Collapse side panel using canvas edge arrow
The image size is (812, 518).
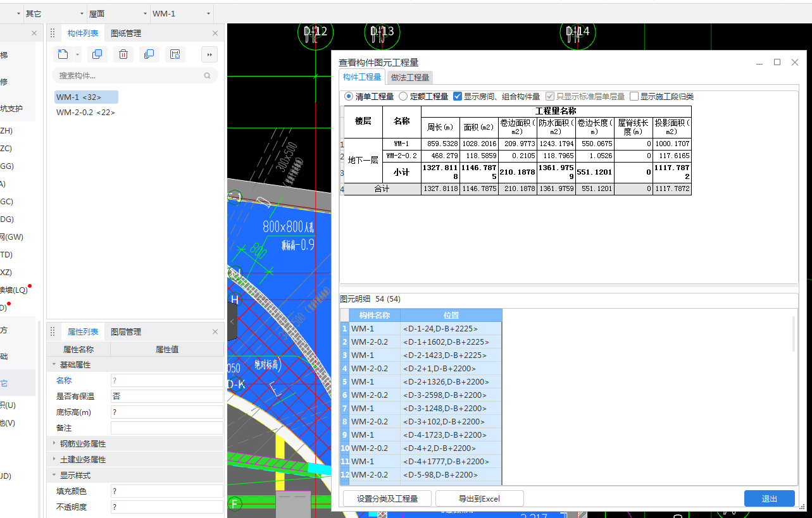point(232,322)
